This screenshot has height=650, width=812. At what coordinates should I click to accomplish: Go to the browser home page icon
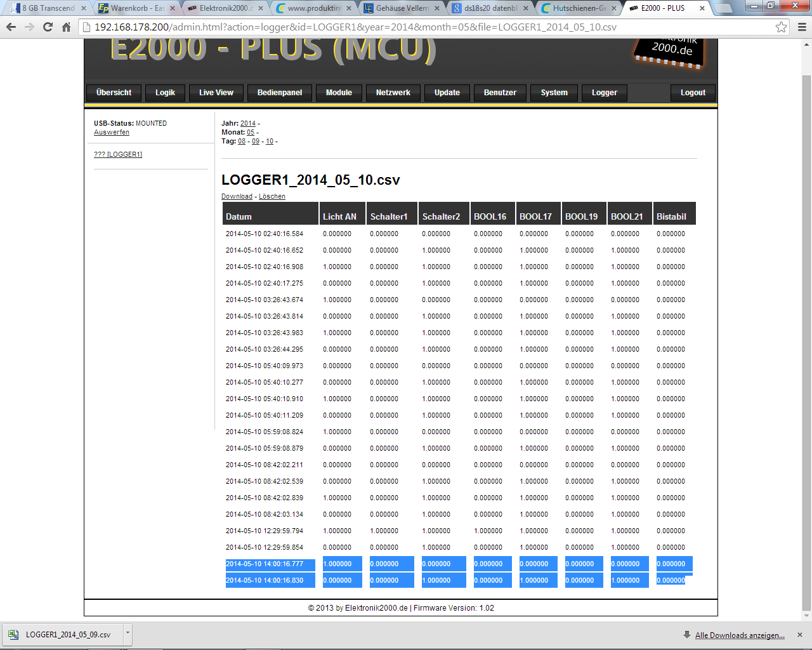tap(66, 27)
